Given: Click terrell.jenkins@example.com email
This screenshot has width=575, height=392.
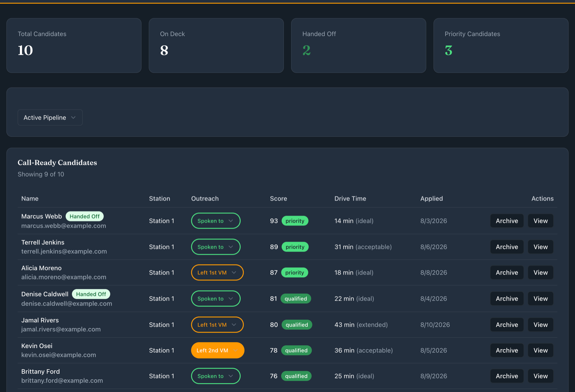Looking at the screenshot, I should tap(64, 251).
